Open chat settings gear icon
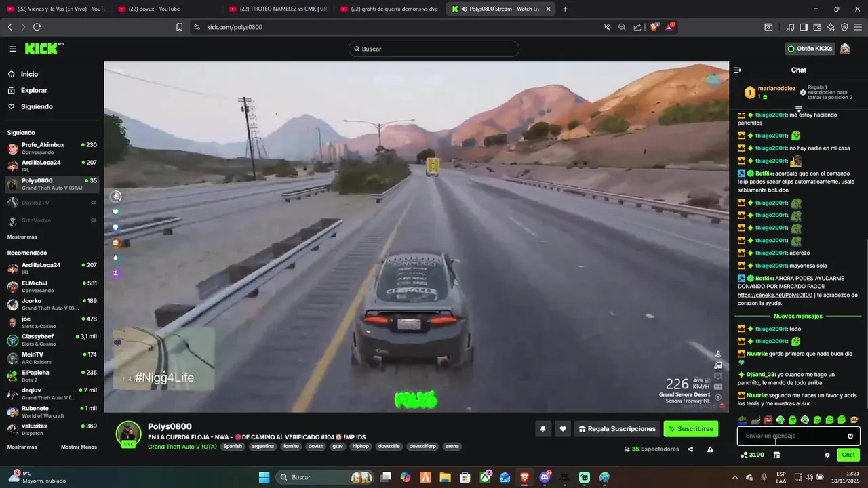 tap(827, 455)
